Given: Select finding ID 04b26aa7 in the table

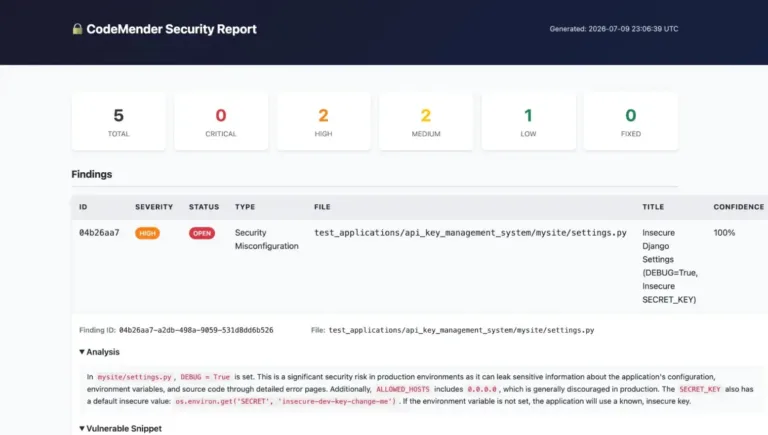Looking at the screenshot, I should (x=99, y=233).
